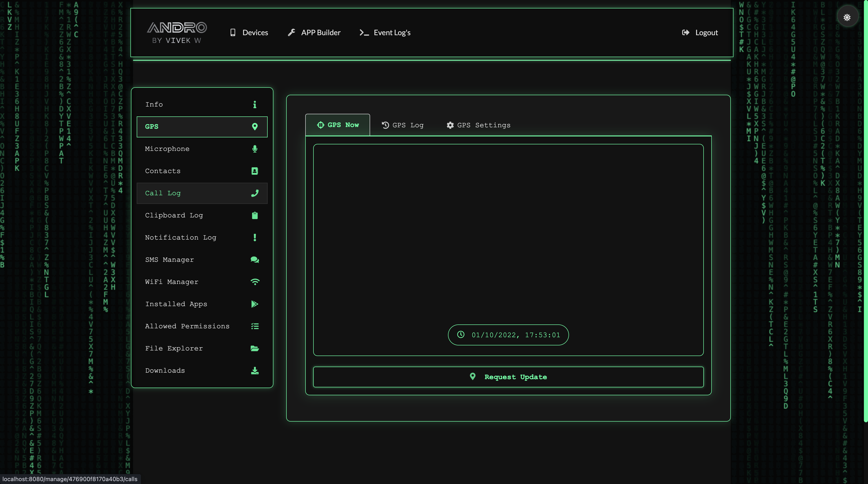Click the Installed Apps play store icon
The image size is (868, 484).
(x=255, y=304)
